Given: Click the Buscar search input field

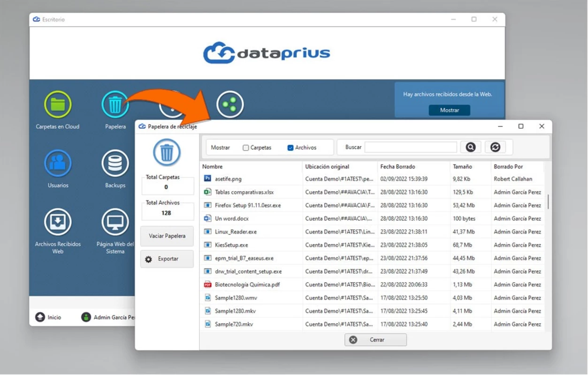Looking at the screenshot, I should pyautogui.click(x=411, y=147).
